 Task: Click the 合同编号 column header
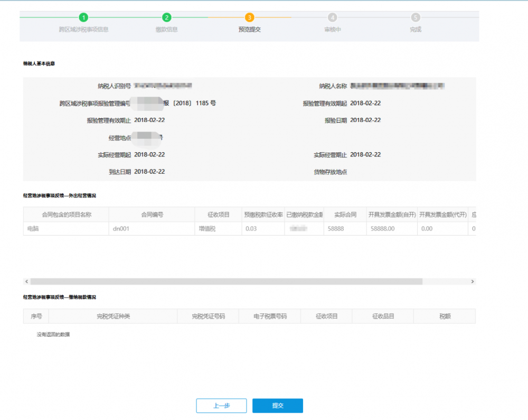pos(152,214)
